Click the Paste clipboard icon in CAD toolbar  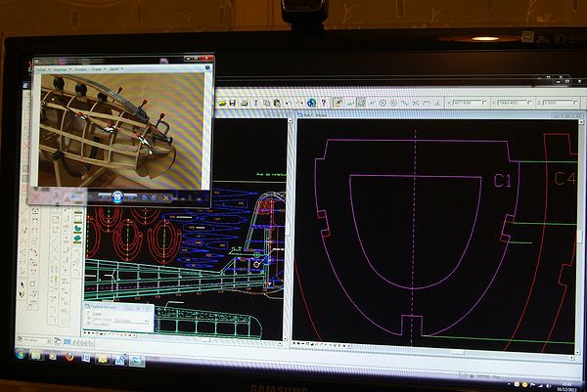[278, 103]
